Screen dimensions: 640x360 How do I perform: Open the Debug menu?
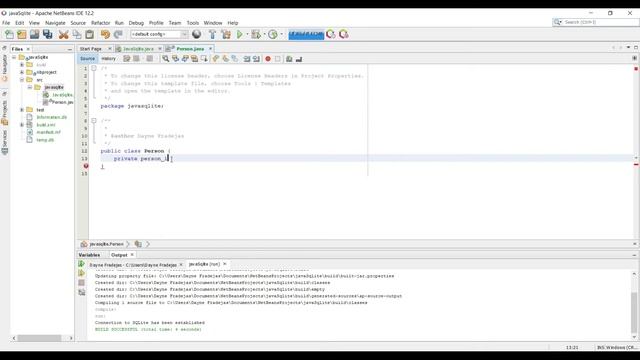click(x=136, y=23)
